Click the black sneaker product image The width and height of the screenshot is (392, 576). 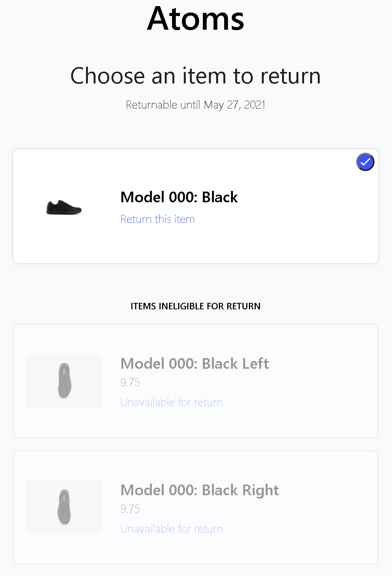[64, 208]
